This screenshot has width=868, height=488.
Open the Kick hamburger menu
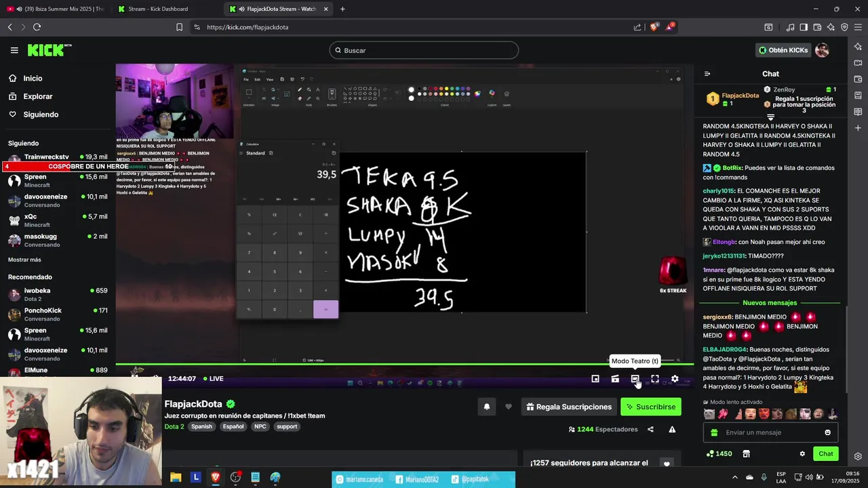pos(14,50)
